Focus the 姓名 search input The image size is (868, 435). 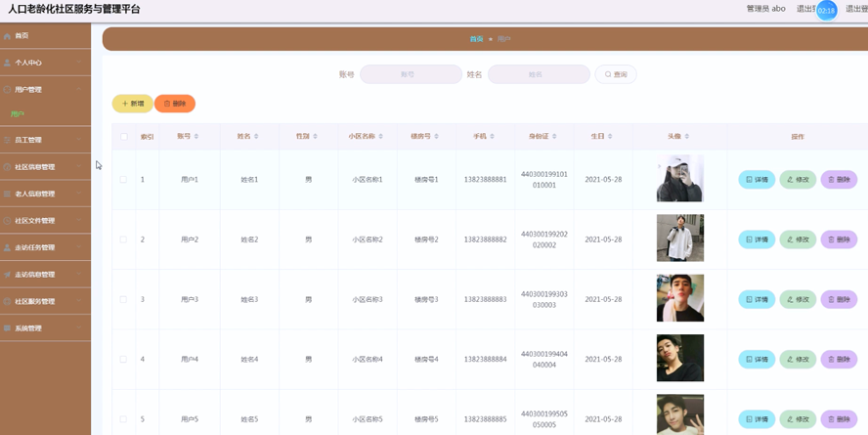539,74
